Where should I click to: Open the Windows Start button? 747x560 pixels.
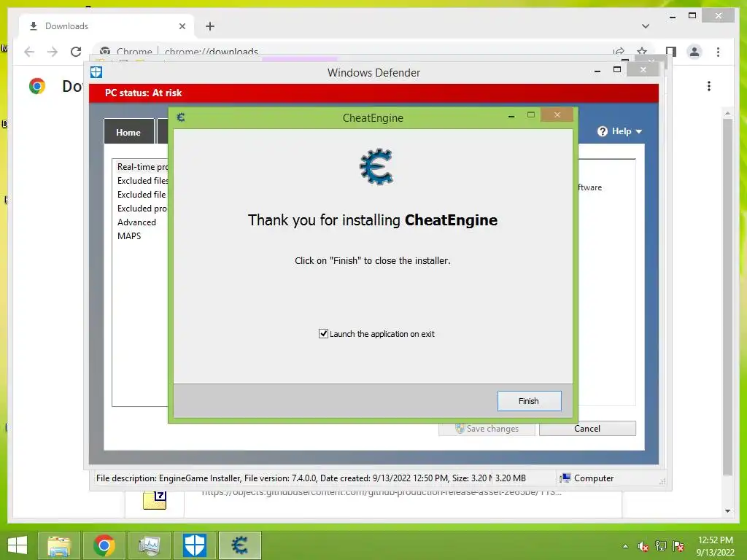click(x=18, y=545)
